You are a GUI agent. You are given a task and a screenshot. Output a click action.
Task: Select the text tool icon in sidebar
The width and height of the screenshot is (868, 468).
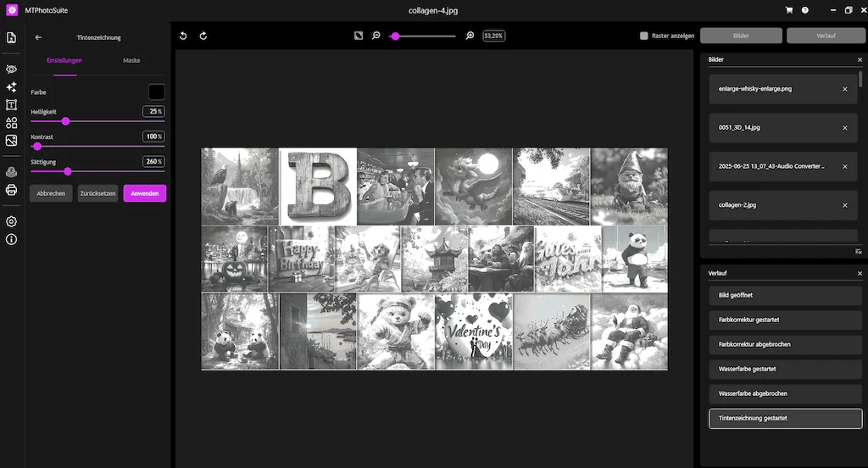pyautogui.click(x=11, y=104)
